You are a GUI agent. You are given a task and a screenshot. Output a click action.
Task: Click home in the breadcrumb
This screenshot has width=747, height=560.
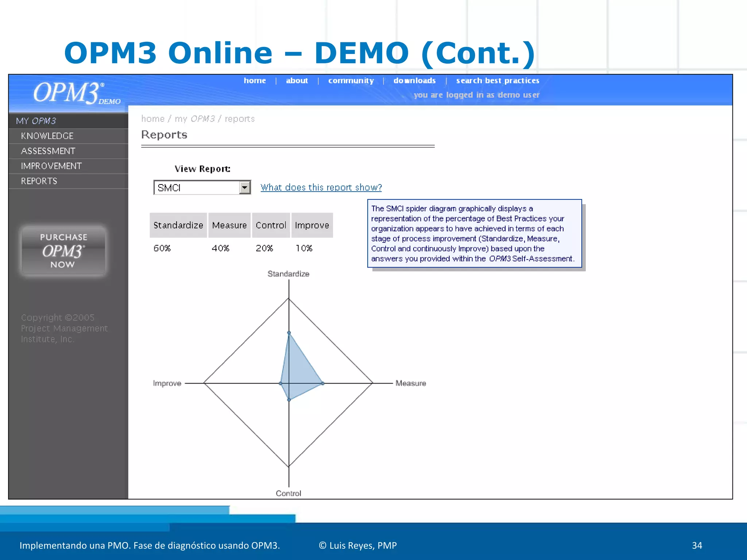point(153,119)
